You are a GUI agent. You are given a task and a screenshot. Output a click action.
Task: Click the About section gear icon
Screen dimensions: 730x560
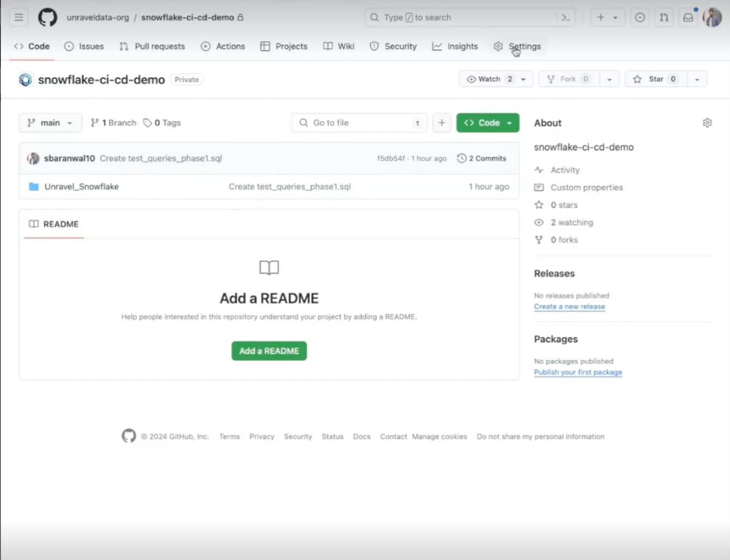click(x=707, y=123)
